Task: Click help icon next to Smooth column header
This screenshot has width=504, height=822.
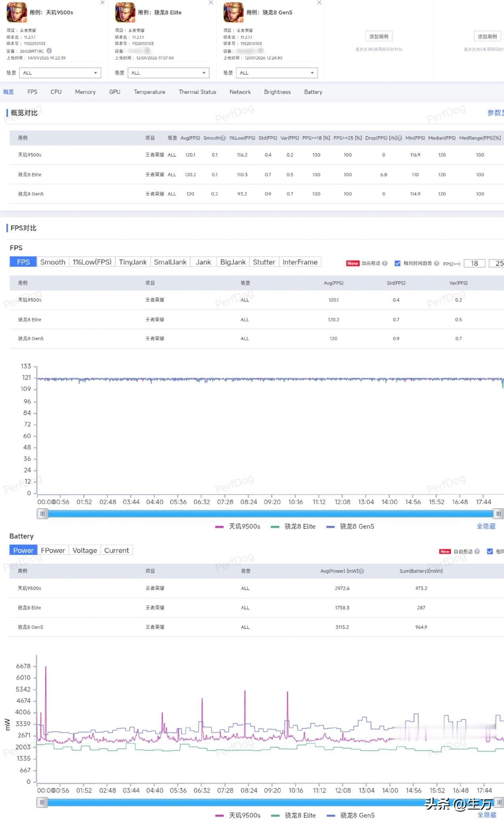Action: tap(223, 138)
